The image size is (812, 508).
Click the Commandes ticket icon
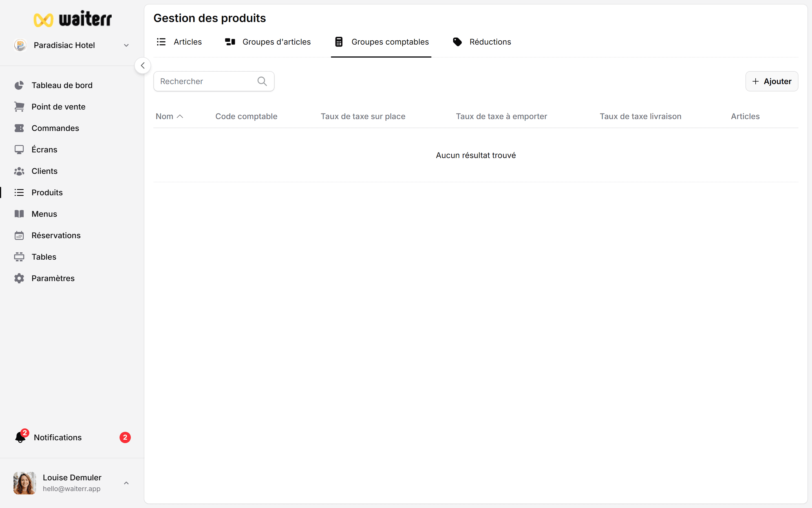point(19,128)
